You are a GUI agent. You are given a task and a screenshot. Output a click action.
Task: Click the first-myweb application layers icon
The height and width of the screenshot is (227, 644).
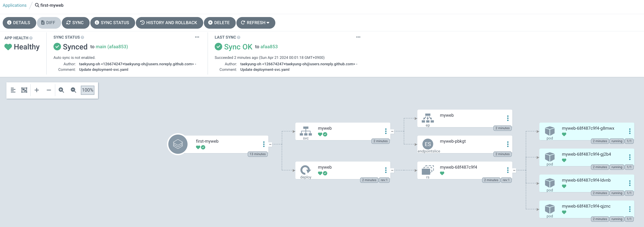coord(178,144)
